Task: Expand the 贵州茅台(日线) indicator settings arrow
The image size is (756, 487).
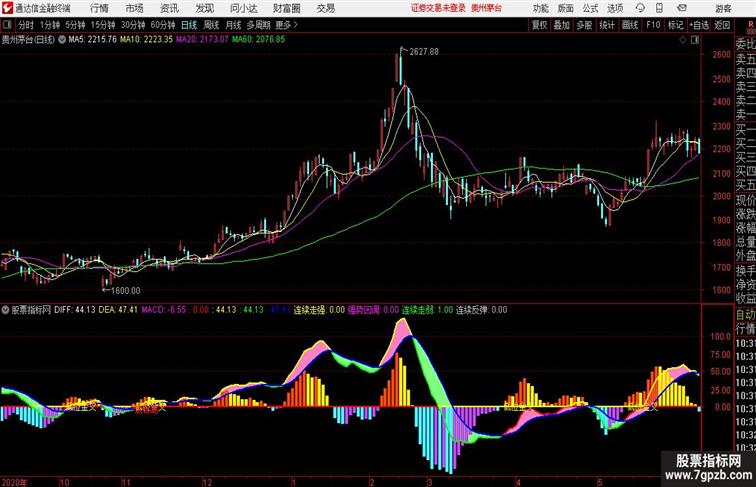Action: [x=62, y=40]
